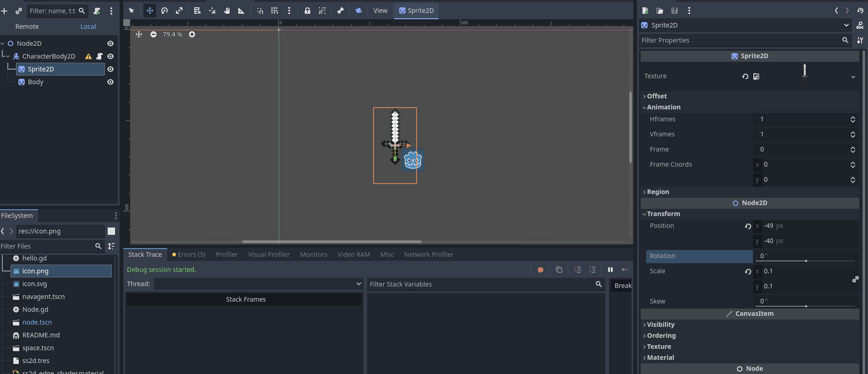
Task: Select the pivot point tool
Action: [212, 11]
